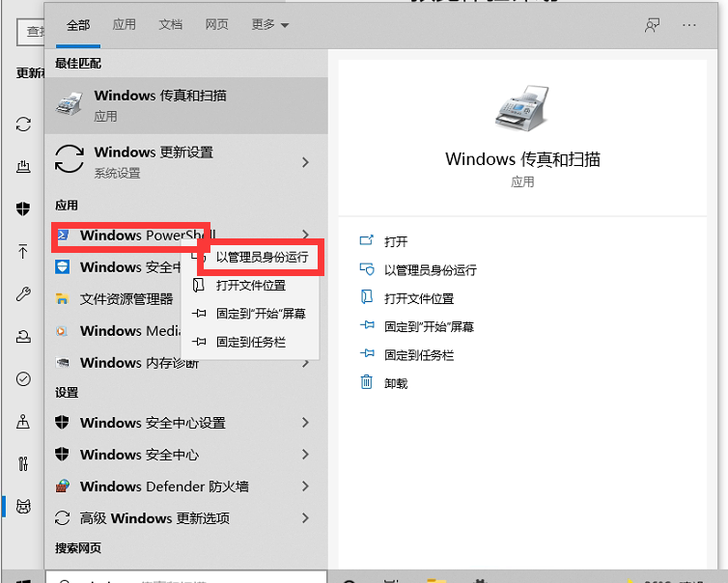Viewport: 728px width, 583px height.
Task: Select the Windows 安全中心 settings result
Action: [x=139, y=455]
